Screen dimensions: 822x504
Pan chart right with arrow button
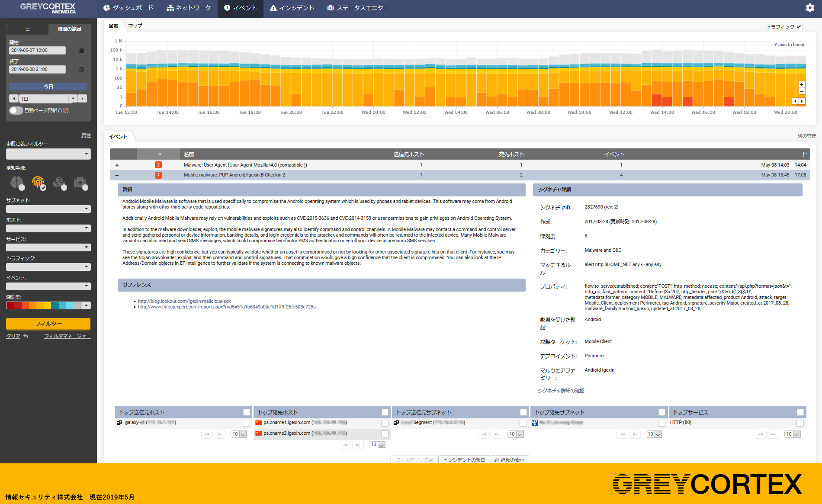pyautogui.click(x=802, y=101)
